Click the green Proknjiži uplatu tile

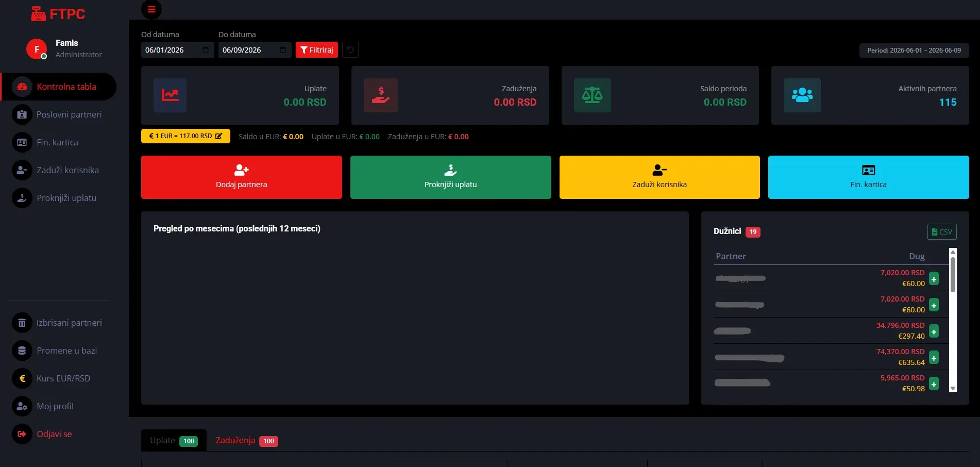[x=451, y=177]
